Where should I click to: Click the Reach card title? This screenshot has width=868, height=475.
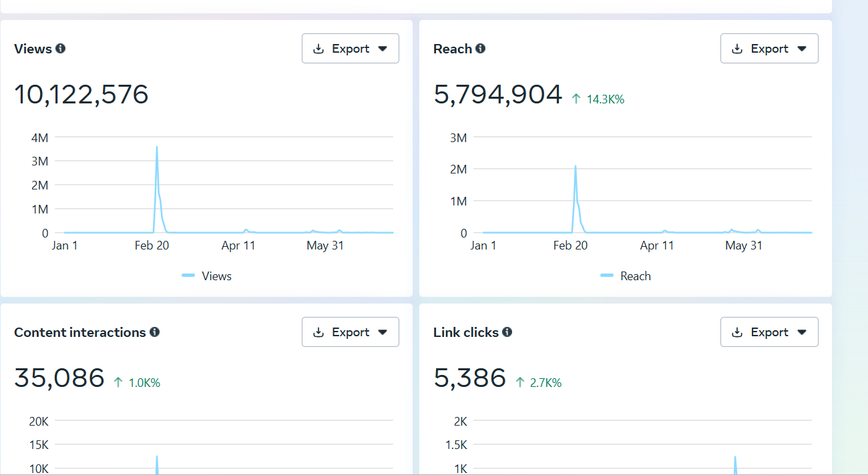point(453,49)
